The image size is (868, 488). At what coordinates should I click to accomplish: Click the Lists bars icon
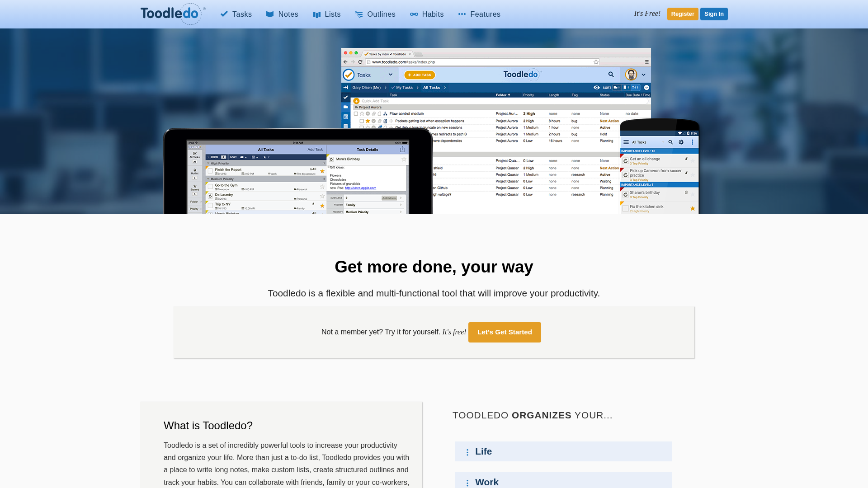point(316,14)
